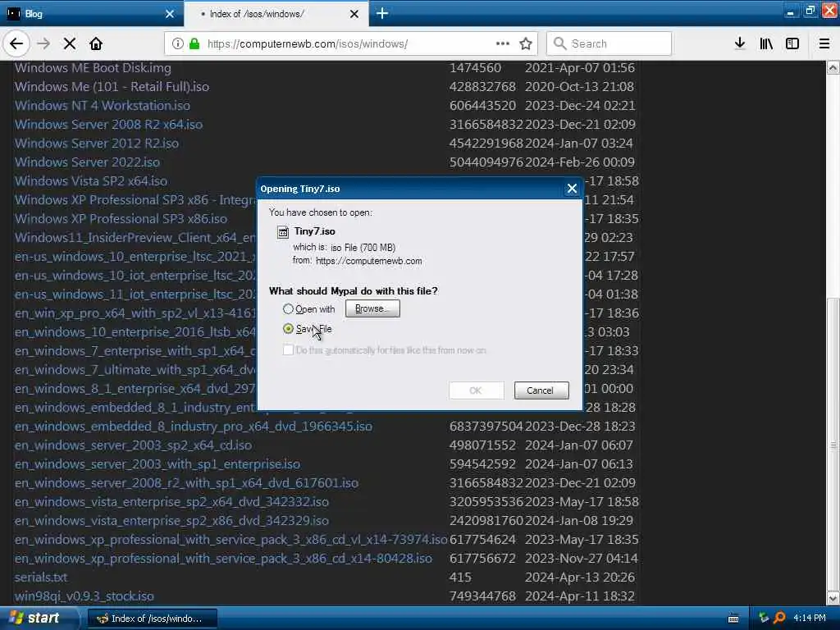Click 'iso File (700 MB)' text in dialog
This screenshot has height=630, width=840.
(363, 248)
